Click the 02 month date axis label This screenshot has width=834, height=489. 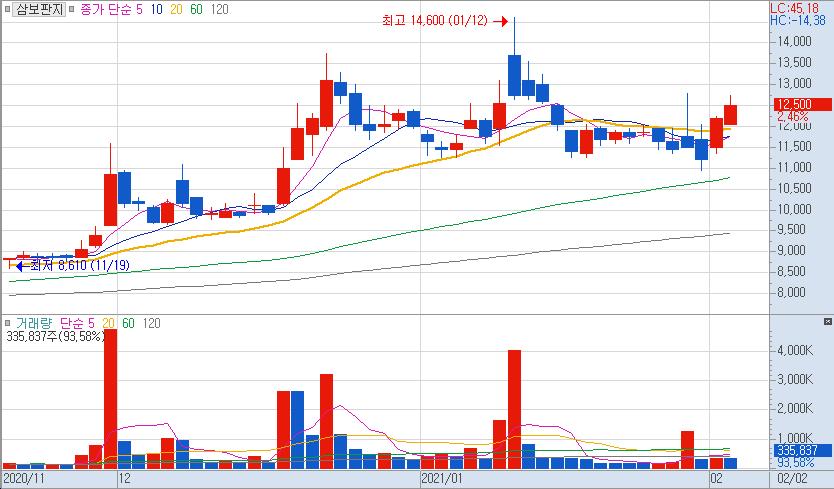coord(716,478)
